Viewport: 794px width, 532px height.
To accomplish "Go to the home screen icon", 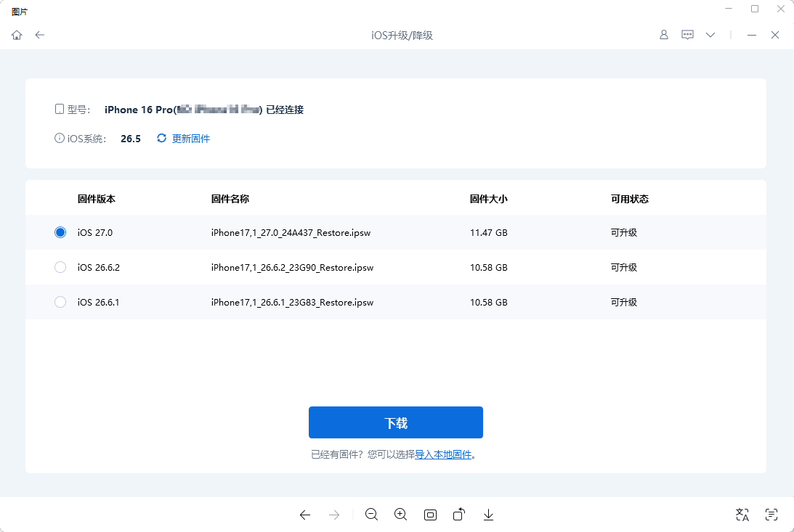I will pyautogui.click(x=17, y=35).
